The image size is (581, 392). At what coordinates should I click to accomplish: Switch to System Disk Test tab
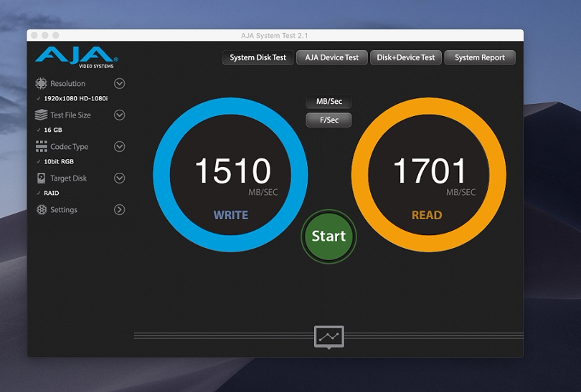[258, 57]
